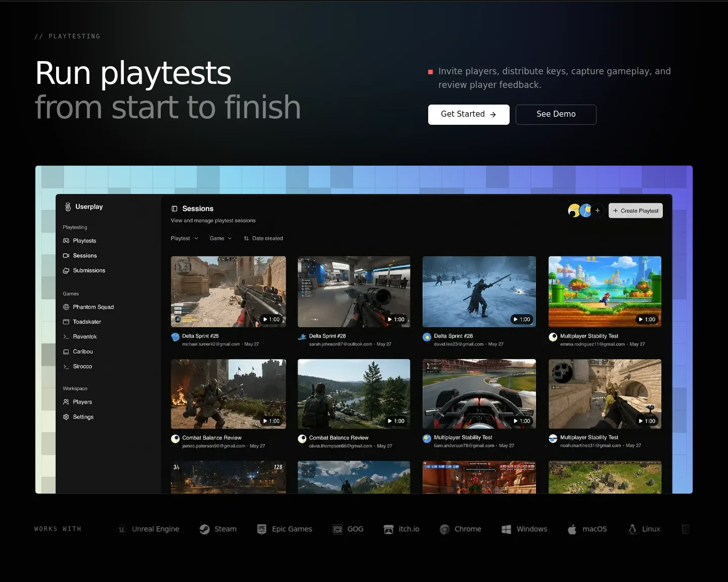
Task: Click the panel icon beside the Sessions heading
Action: point(174,209)
